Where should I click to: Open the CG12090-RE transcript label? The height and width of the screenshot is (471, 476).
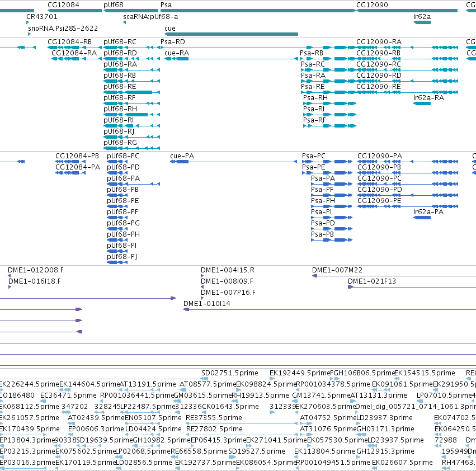click(x=379, y=87)
